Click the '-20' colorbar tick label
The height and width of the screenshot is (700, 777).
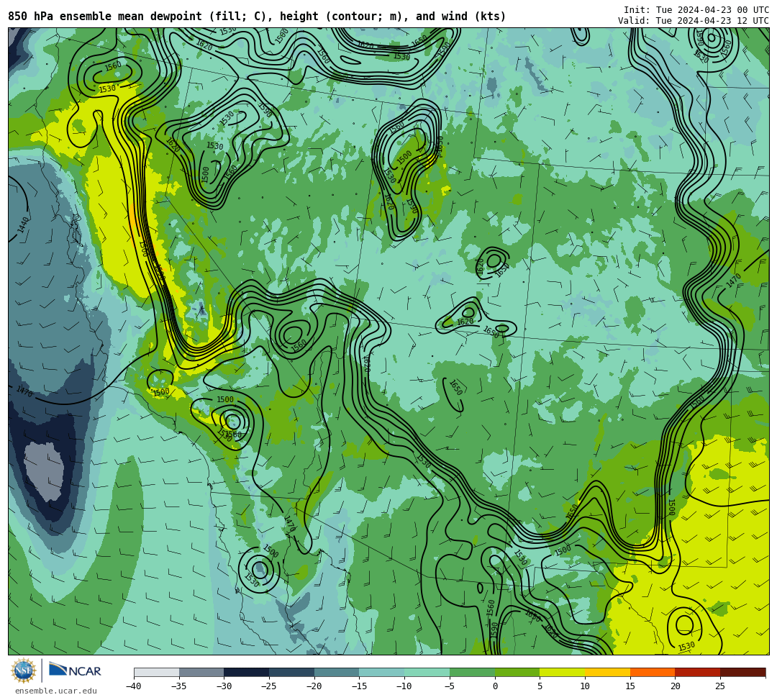(314, 686)
